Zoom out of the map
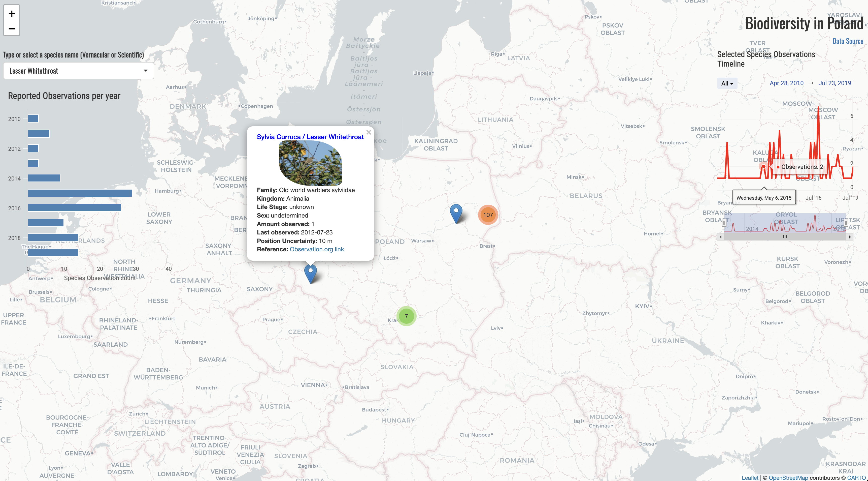This screenshot has width=868, height=481. [x=11, y=28]
